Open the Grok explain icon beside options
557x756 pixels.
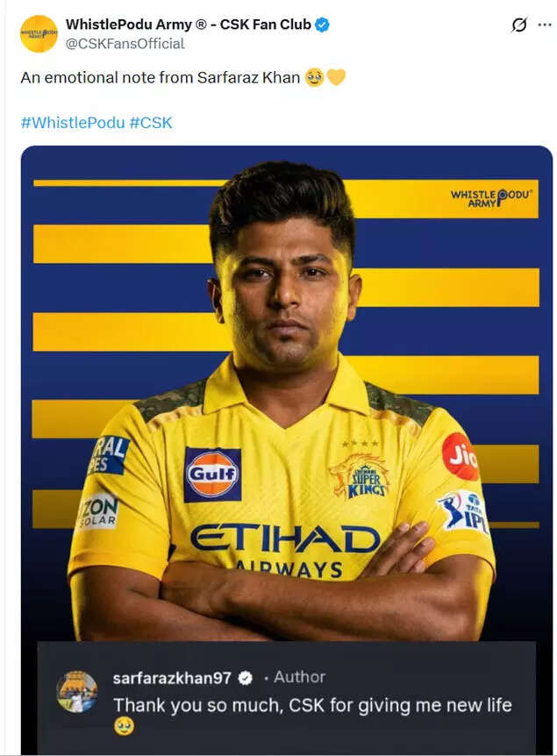(519, 25)
